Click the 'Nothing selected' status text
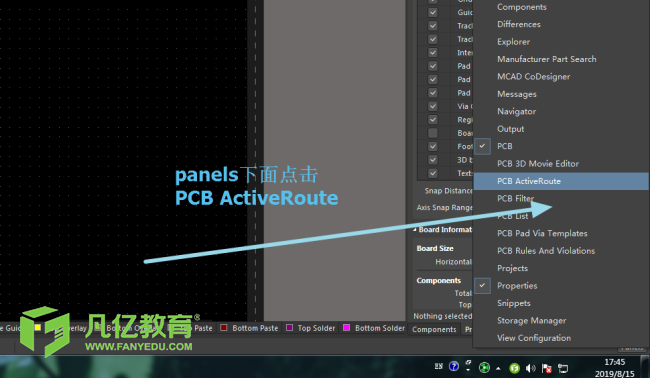650x378 pixels. point(443,316)
